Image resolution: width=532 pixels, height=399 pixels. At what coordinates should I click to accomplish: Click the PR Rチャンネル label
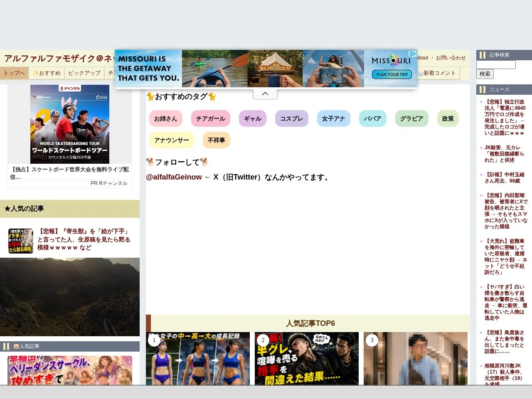pyautogui.click(x=109, y=183)
